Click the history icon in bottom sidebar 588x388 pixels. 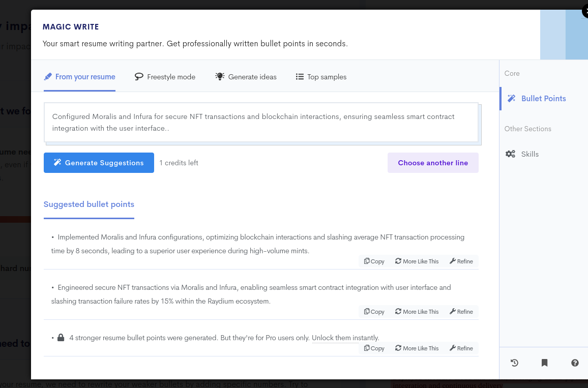pyautogui.click(x=514, y=363)
